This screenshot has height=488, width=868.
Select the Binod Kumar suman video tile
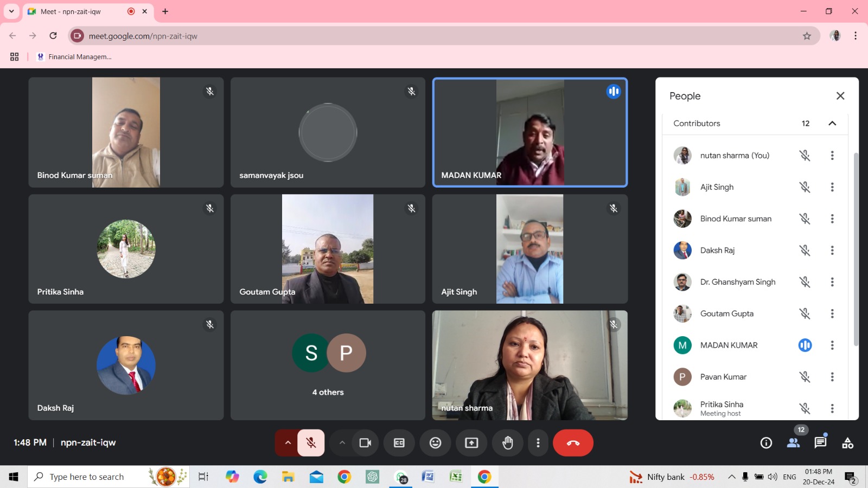coord(126,132)
